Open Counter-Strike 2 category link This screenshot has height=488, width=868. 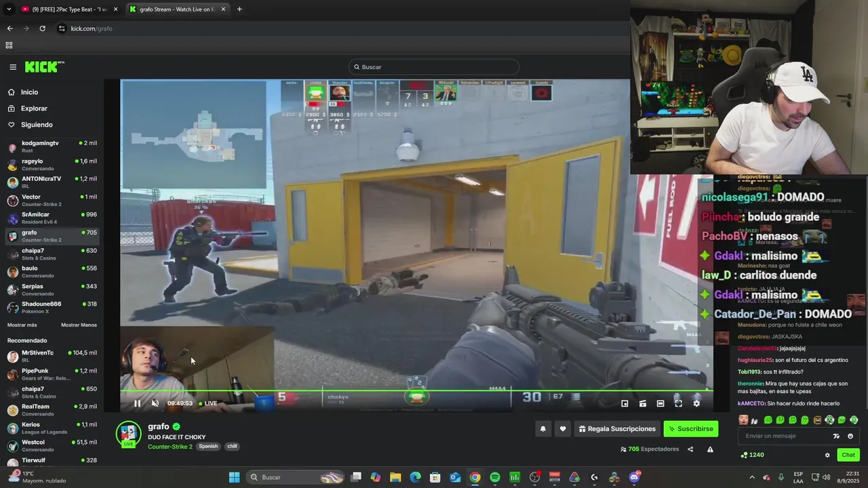point(171,447)
